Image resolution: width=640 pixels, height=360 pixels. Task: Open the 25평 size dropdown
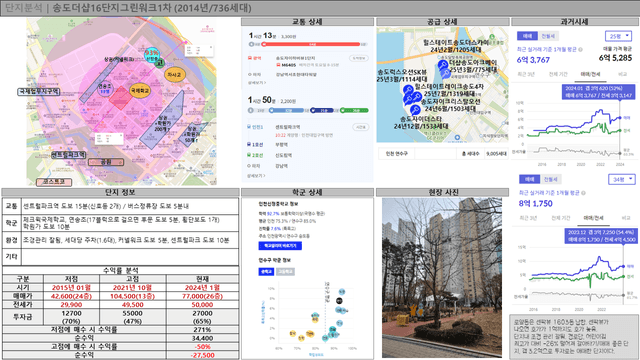(618, 36)
